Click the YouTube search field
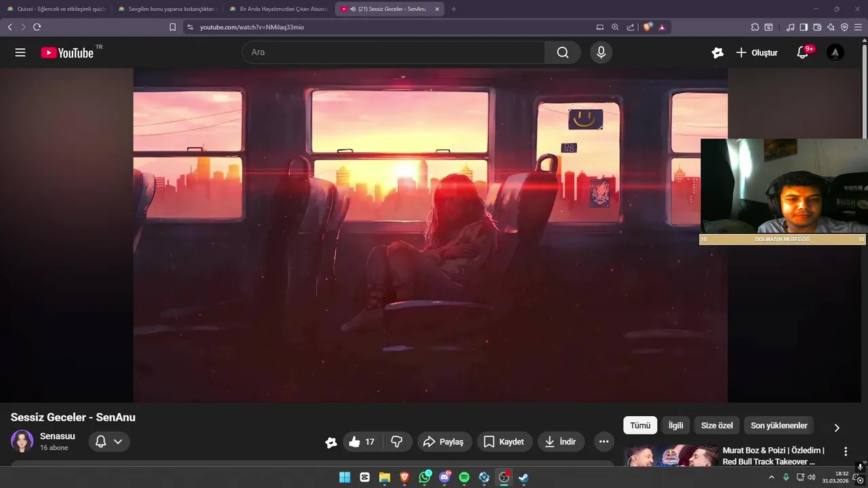Viewport: 868px width, 488px height. point(393,52)
